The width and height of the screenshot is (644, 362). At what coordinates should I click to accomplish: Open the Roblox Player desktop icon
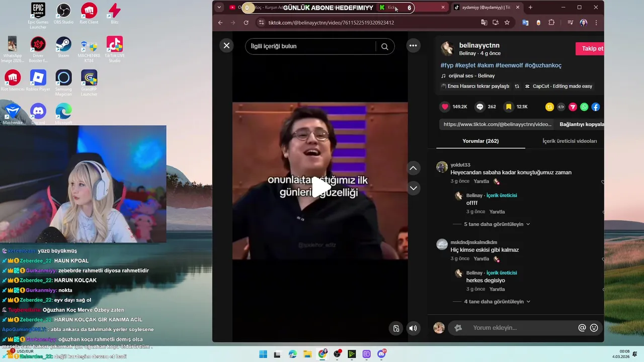coord(38,81)
